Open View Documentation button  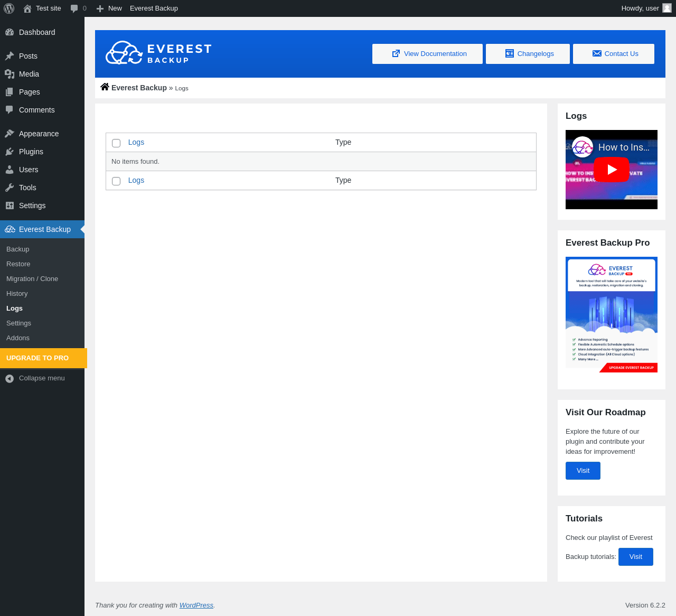coord(427,54)
